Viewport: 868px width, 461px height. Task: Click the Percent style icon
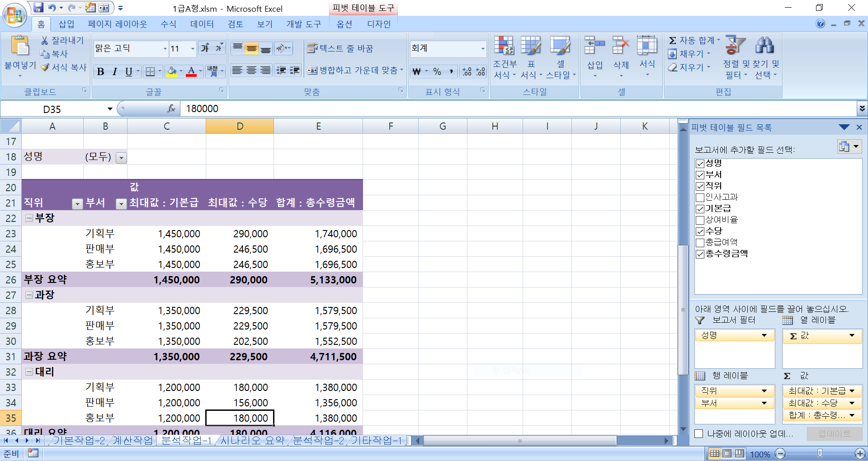point(437,71)
